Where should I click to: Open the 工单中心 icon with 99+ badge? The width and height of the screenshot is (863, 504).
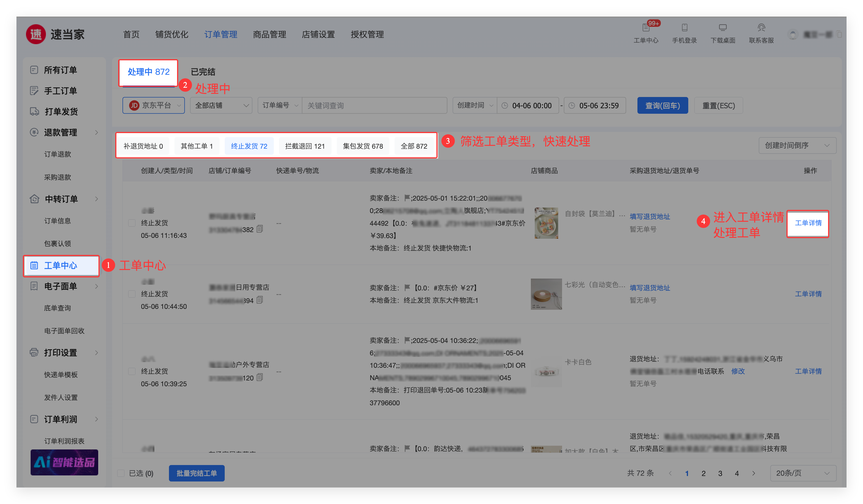click(646, 28)
